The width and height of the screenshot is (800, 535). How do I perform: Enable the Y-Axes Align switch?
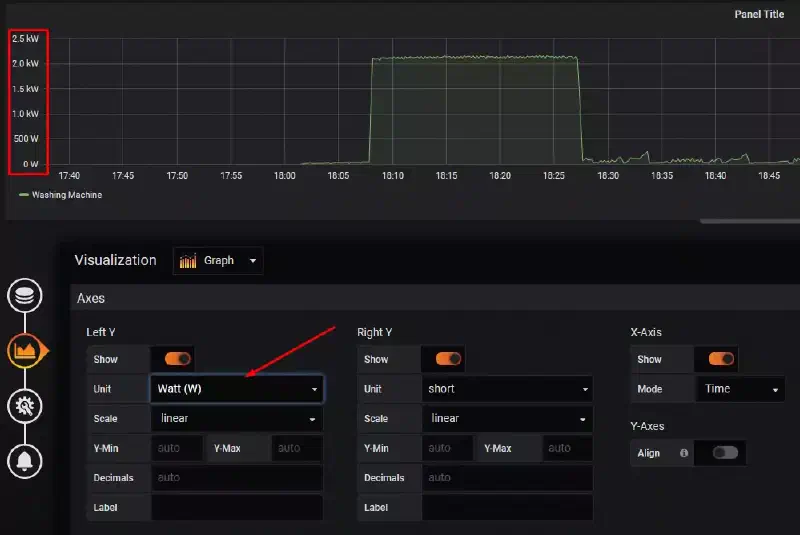point(725,453)
